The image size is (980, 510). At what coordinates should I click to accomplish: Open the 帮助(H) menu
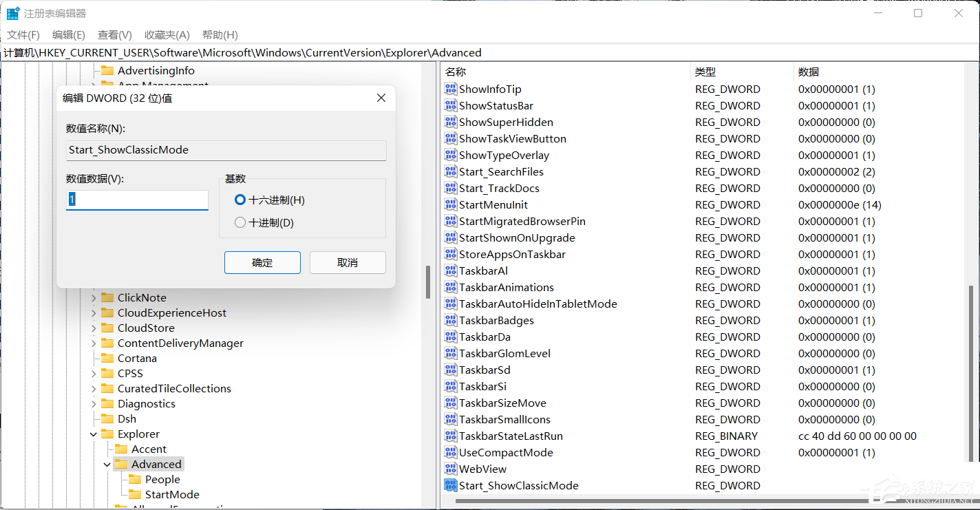(220, 34)
